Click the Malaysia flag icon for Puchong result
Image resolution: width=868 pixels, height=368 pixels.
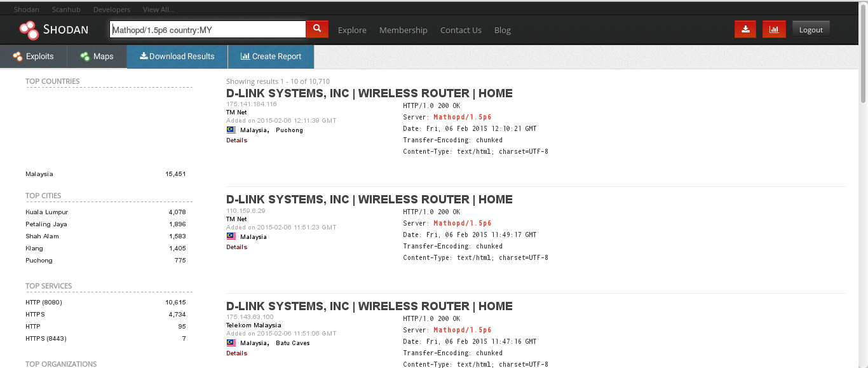click(231, 130)
